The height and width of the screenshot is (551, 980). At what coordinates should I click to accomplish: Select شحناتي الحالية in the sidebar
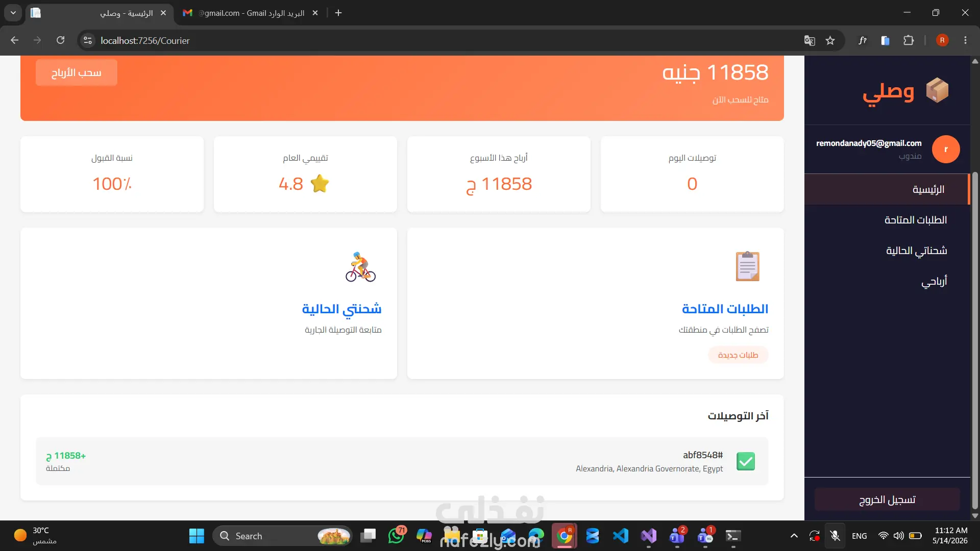(x=887, y=251)
